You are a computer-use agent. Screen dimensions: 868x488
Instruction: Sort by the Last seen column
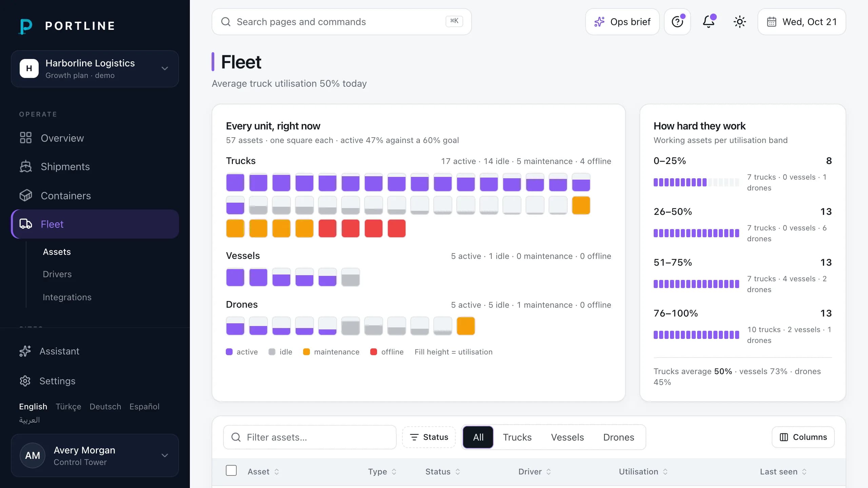(783, 472)
